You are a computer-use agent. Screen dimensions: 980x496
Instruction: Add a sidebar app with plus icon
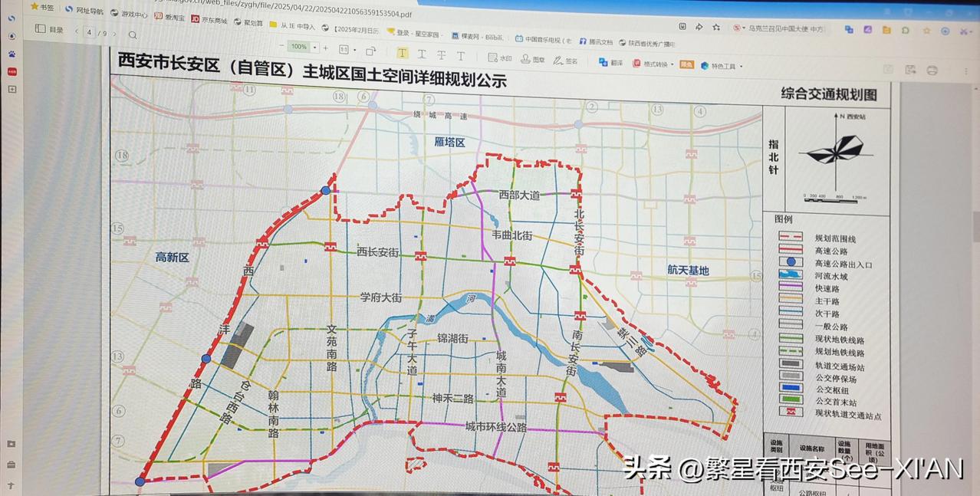click(x=12, y=89)
